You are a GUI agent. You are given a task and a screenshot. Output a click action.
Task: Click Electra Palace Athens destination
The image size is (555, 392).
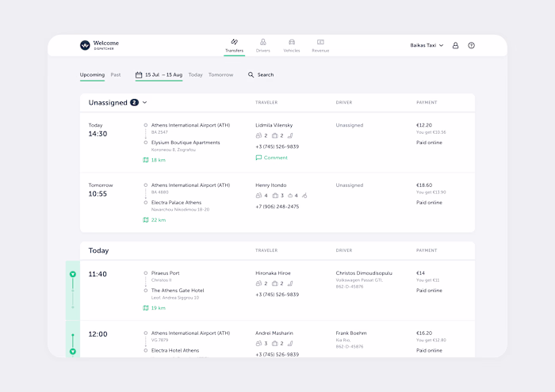(176, 203)
